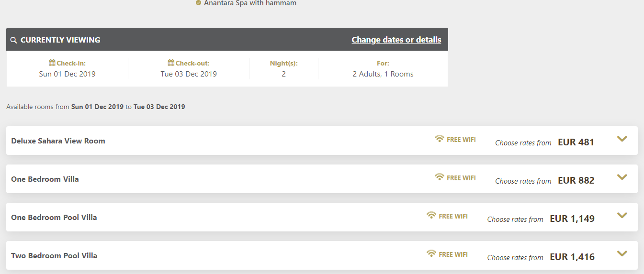
Task: Click the WiFi icon for Two Bedroom Pool Villa
Action: (x=431, y=254)
